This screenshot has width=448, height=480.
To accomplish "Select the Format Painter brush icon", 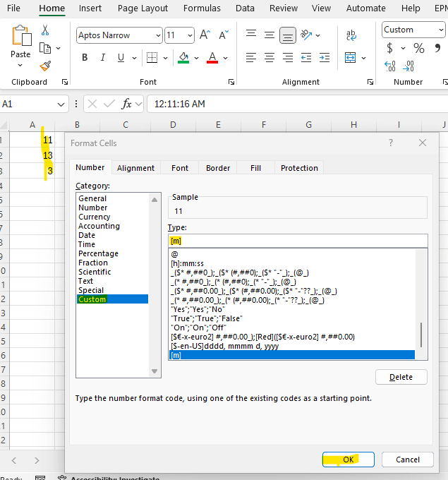I will (45, 66).
